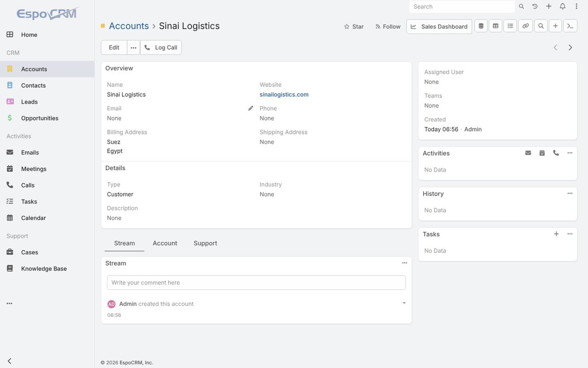Click the stream comment input field

256,282
